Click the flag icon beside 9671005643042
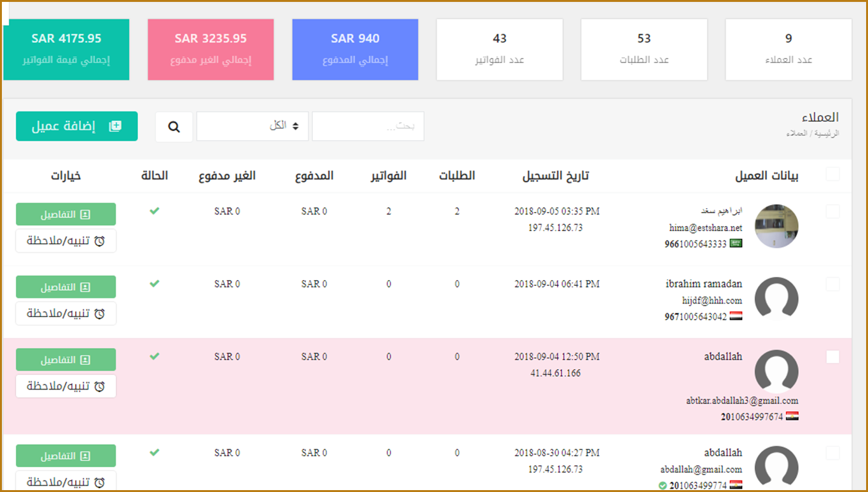The image size is (868, 492). coord(736,316)
